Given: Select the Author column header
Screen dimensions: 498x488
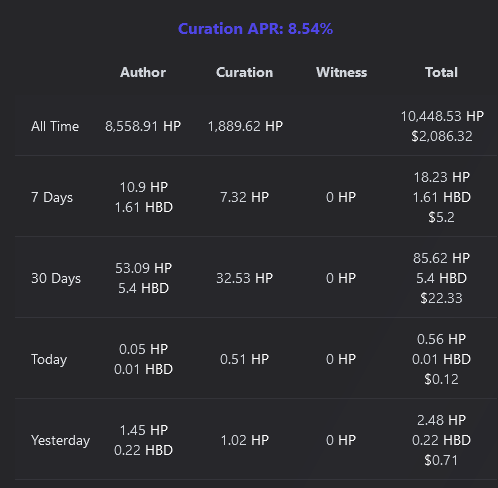Looking at the screenshot, I should [x=143, y=72].
